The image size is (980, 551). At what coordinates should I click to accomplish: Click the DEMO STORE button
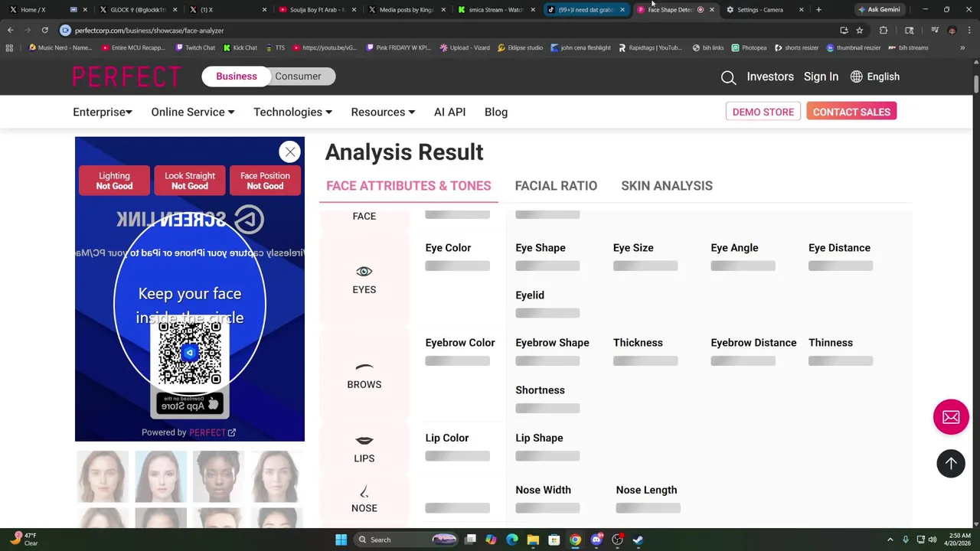[763, 112]
